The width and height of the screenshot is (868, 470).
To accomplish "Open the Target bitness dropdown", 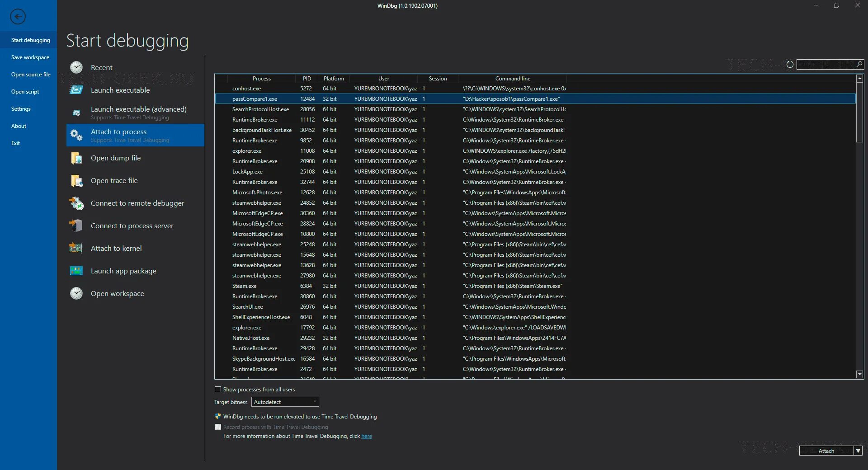I will point(285,402).
